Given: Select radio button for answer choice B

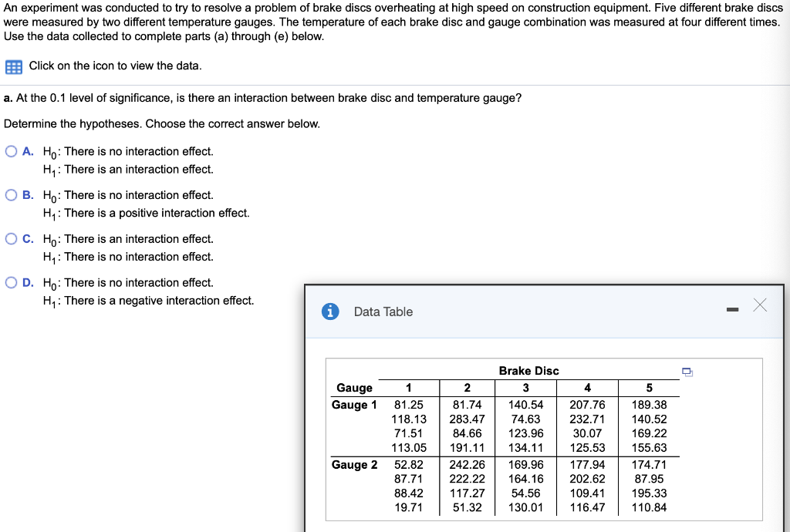Looking at the screenshot, I should tap(11, 194).
